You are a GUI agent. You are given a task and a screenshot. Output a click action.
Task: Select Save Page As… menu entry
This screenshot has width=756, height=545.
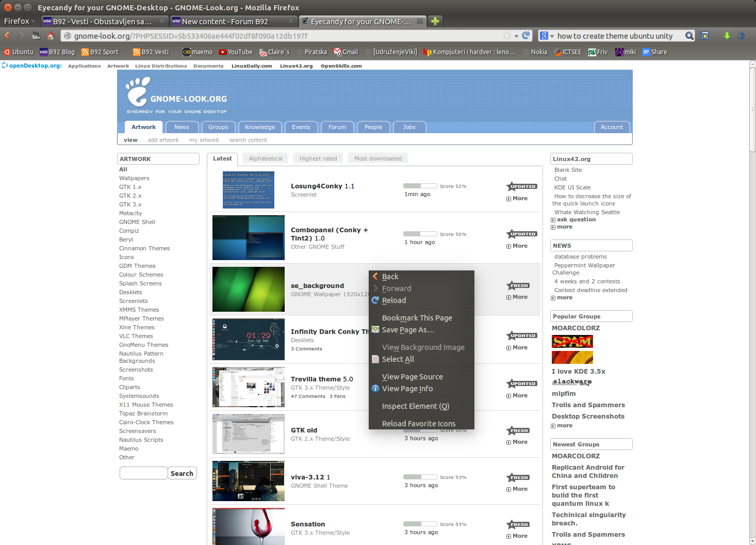coord(421,330)
